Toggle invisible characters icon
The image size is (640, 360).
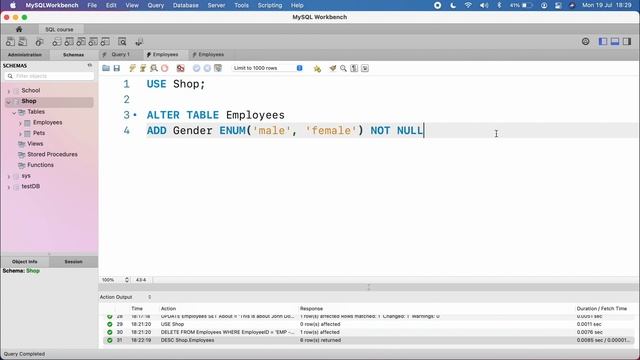click(354, 68)
